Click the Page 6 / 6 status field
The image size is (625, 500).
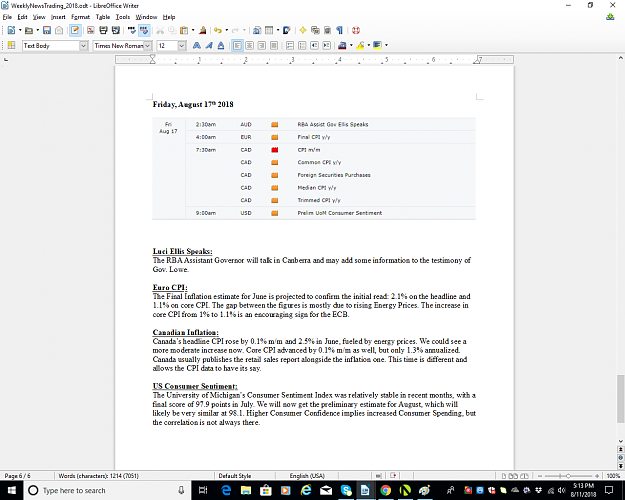(18, 476)
